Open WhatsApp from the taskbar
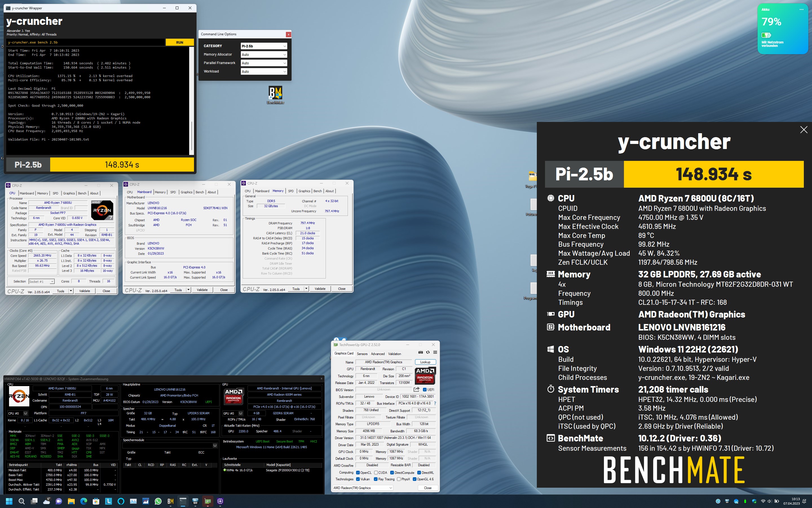 point(158,501)
